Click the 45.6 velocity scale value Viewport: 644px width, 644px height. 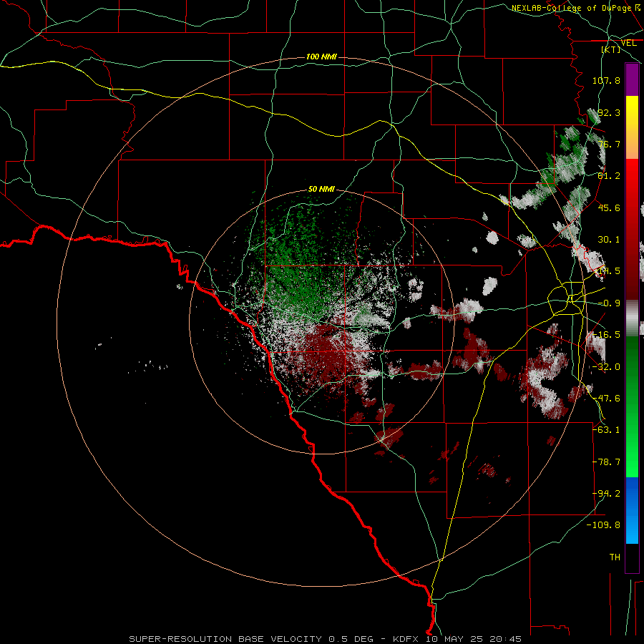[x=609, y=208]
